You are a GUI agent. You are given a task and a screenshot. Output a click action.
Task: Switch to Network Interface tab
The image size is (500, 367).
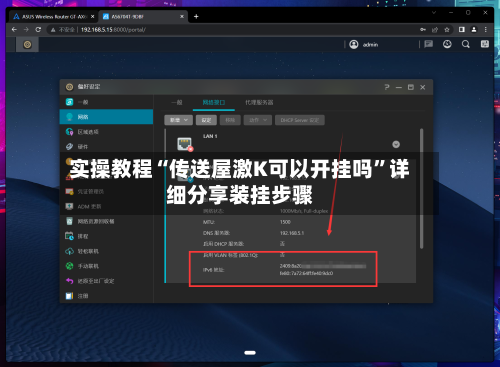pyautogui.click(x=214, y=102)
